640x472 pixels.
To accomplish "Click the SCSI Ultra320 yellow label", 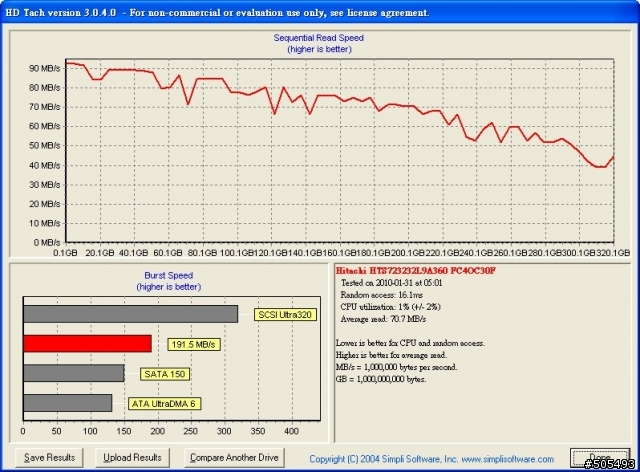I will (285, 315).
